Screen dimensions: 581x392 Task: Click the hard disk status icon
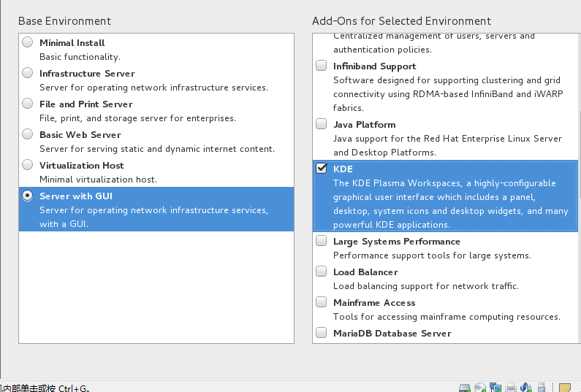(x=465, y=387)
